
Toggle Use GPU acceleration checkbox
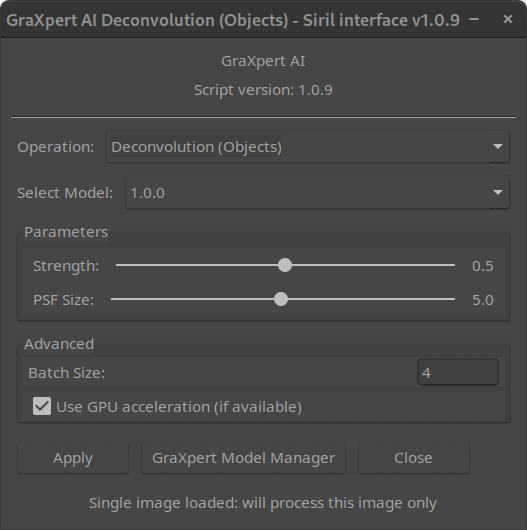click(x=42, y=406)
